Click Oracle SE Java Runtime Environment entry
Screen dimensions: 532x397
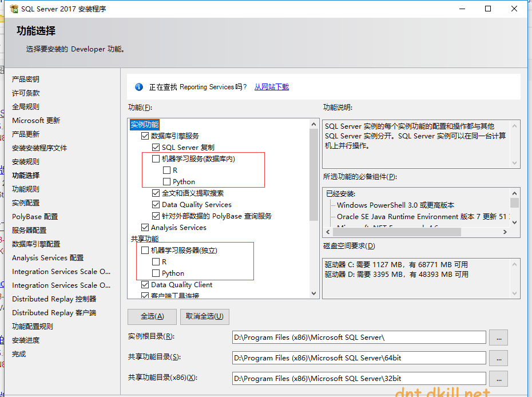(x=423, y=217)
